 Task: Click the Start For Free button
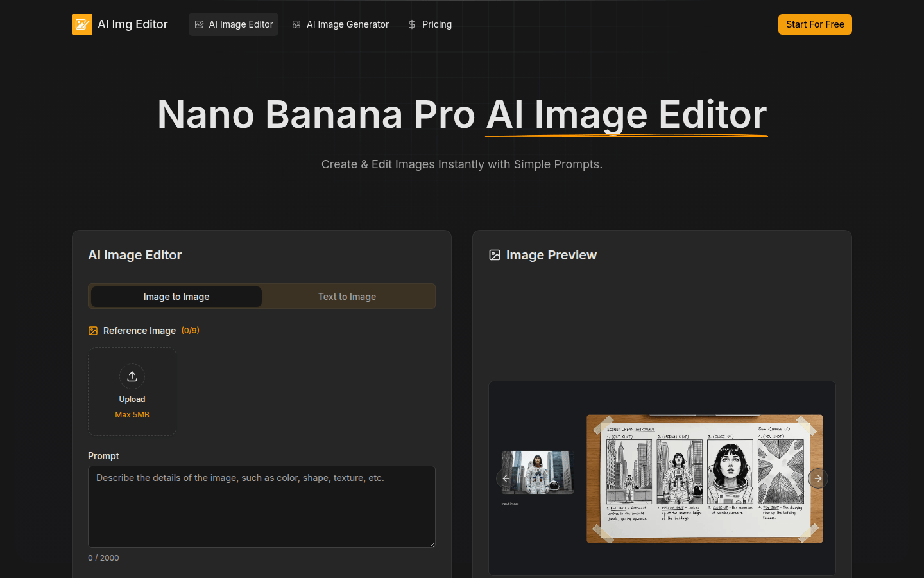(815, 24)
